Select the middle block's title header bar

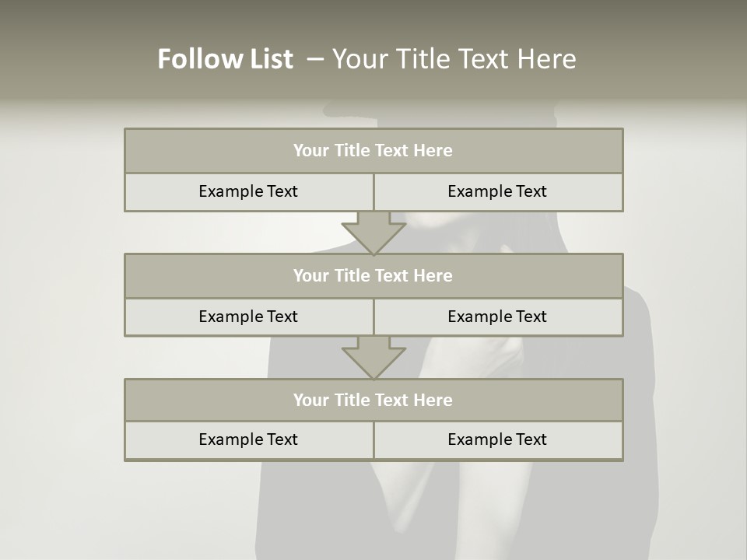click(373, 275)
